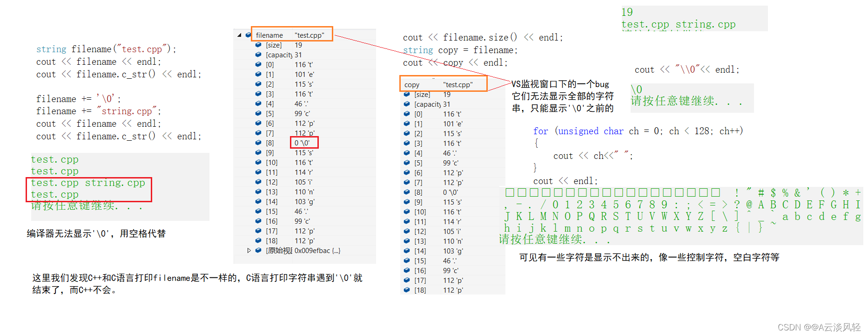This screenshot has height=336, width=868.
Task: Select the [capacity] 31 row under copy
Action: (x=454, y=104)
